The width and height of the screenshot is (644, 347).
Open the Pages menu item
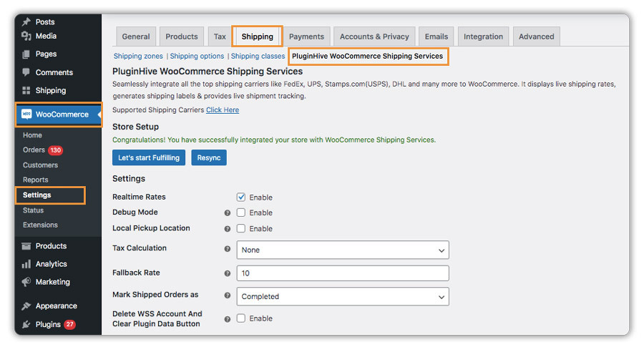[46, 54]
